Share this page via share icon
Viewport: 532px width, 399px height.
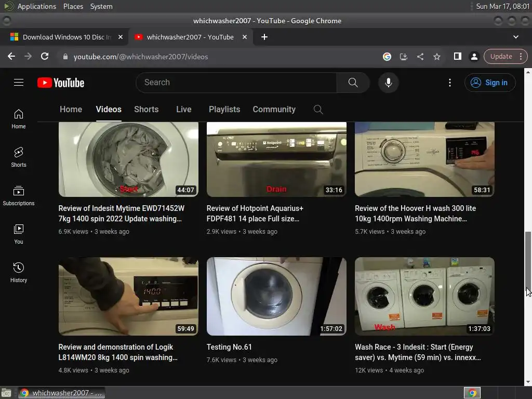point(420,57)
